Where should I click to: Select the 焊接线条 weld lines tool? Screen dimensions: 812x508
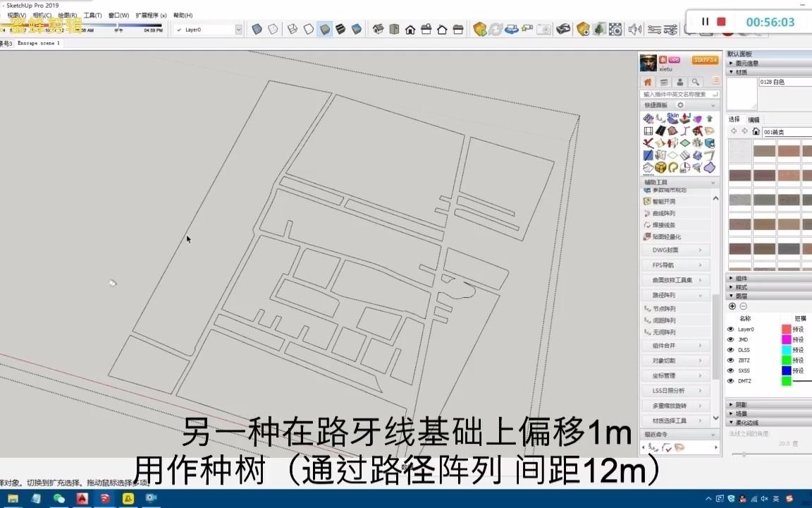click(x=646, y=225)
